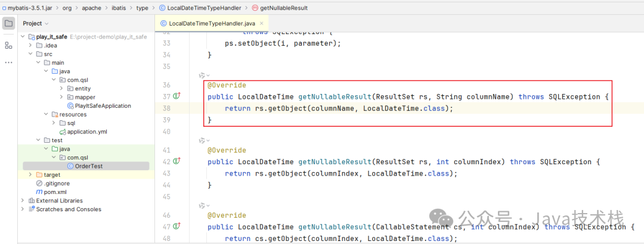Click the PlayItSafeApplication class icon
Image resolution: width=644 pixels, height=244 pixels.
click(70, 106)
